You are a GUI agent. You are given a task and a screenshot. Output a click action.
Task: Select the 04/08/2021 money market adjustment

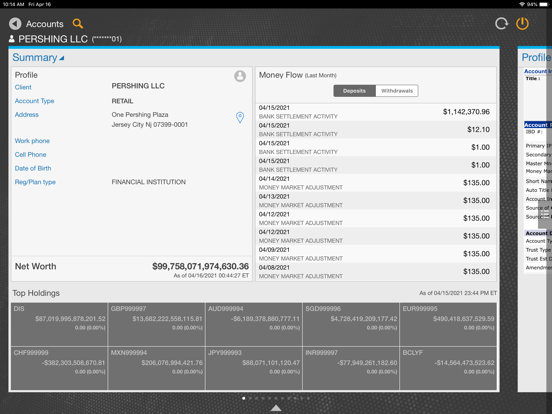[x=376, y=271]
